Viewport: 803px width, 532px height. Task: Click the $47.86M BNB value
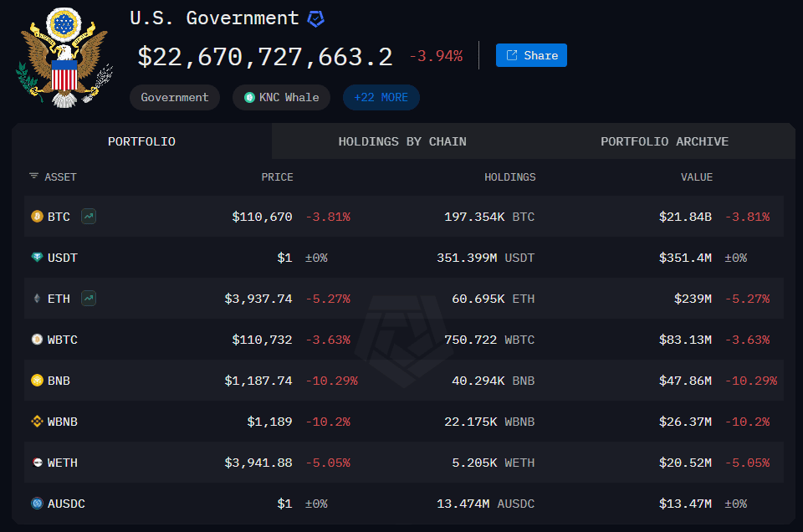(685, 381)
